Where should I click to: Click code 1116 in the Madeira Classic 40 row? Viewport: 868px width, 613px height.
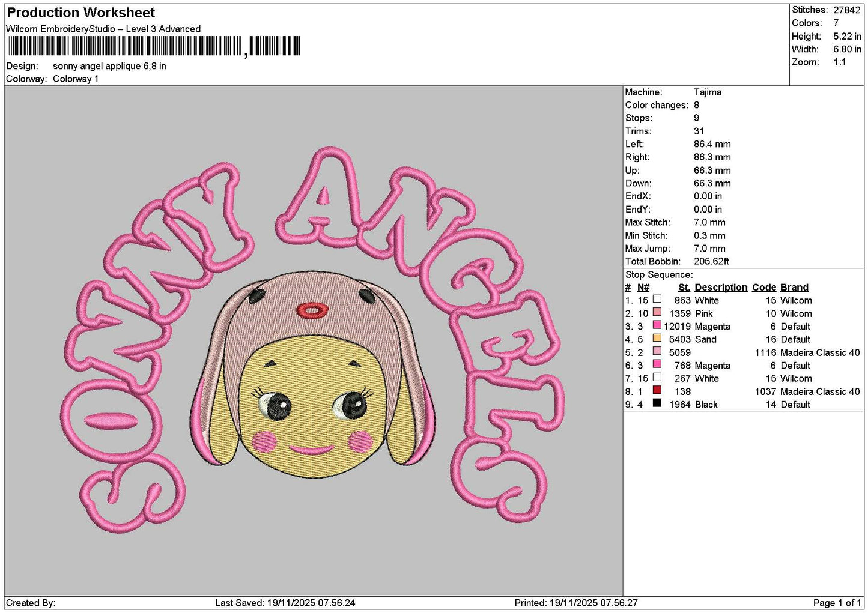click(765, 352)
